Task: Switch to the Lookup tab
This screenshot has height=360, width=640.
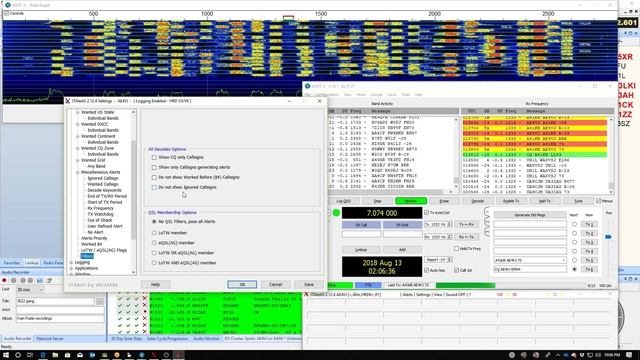Action: coord(31,263)
